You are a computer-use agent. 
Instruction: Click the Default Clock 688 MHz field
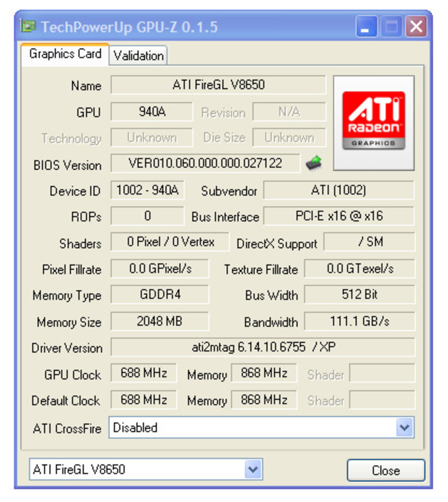point(143,400)
